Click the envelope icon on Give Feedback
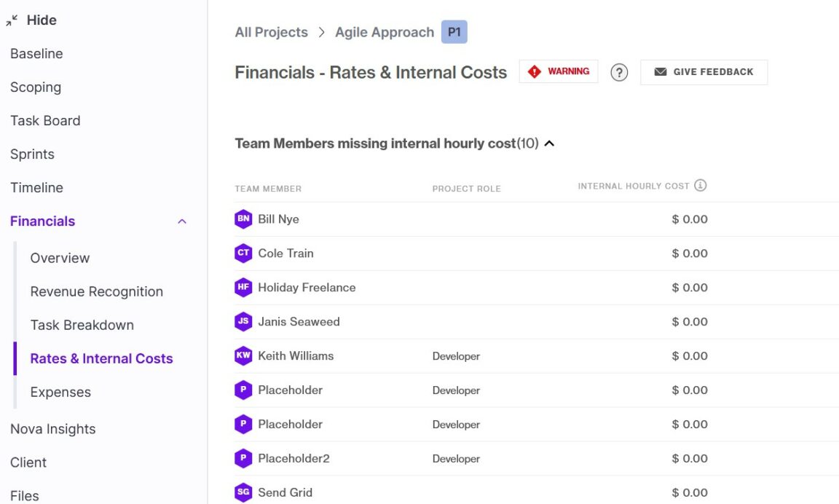The image size is (839, 504). tap(659, 71)
